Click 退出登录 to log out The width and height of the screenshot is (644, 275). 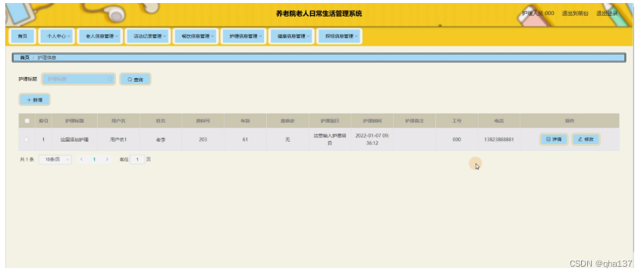click(607, 14)
